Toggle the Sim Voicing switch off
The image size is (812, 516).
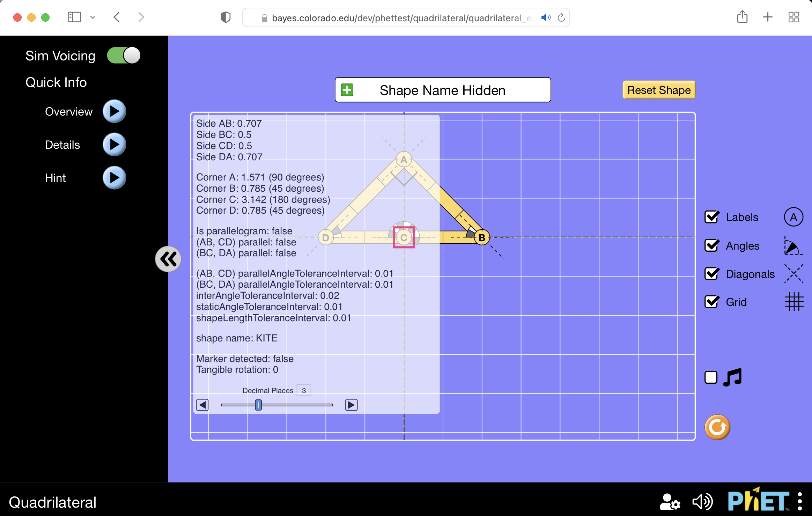click(x=123, y=55)
